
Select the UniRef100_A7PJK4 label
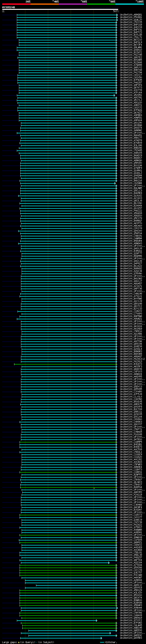[131, 93]
